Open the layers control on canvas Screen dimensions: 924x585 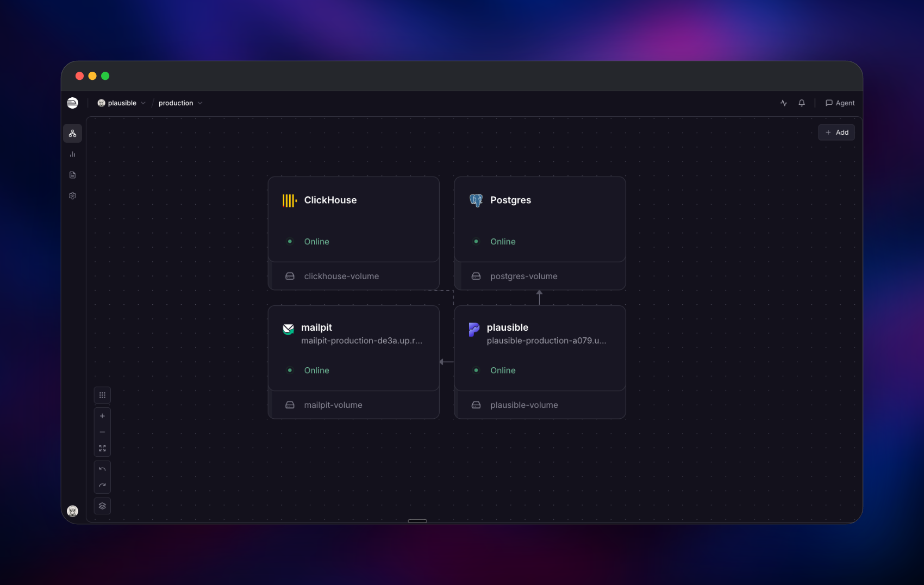tap(102, 506)
